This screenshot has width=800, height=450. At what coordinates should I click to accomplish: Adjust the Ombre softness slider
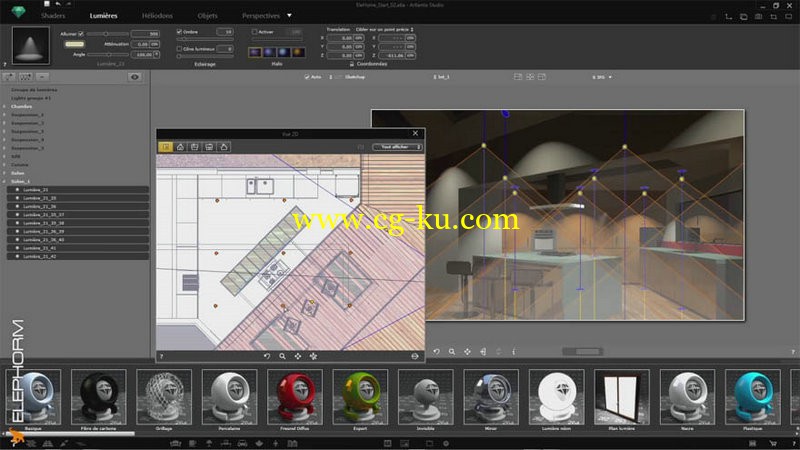(x=205, y=39)
